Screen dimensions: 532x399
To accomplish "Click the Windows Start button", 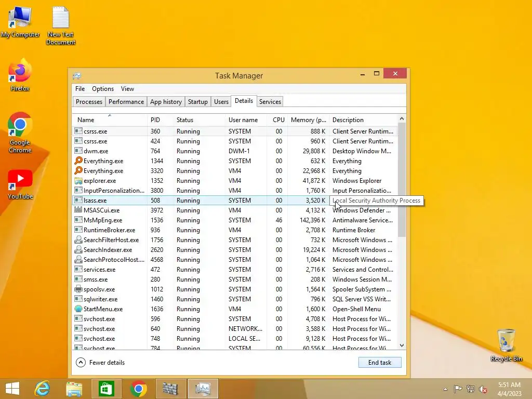I will (x=12, y=389).
